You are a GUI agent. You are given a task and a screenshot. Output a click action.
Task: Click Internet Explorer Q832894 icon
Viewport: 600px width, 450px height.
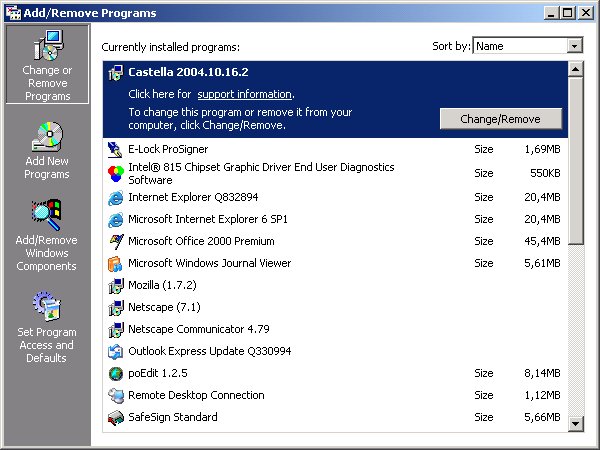point(116,198)
